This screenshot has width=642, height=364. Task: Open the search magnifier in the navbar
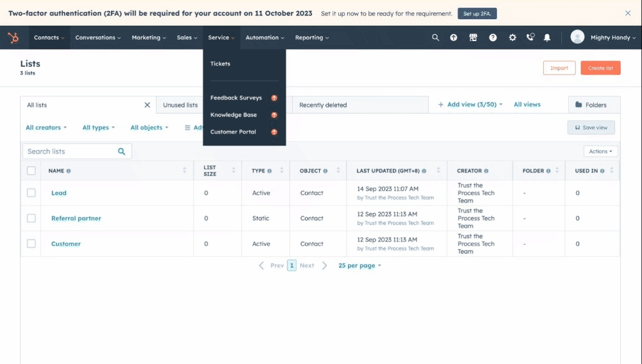tap(435, 38)
